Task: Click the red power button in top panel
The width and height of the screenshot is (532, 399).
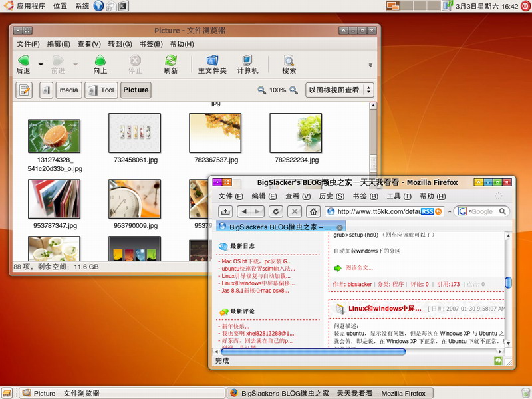Action: [526, 6]
